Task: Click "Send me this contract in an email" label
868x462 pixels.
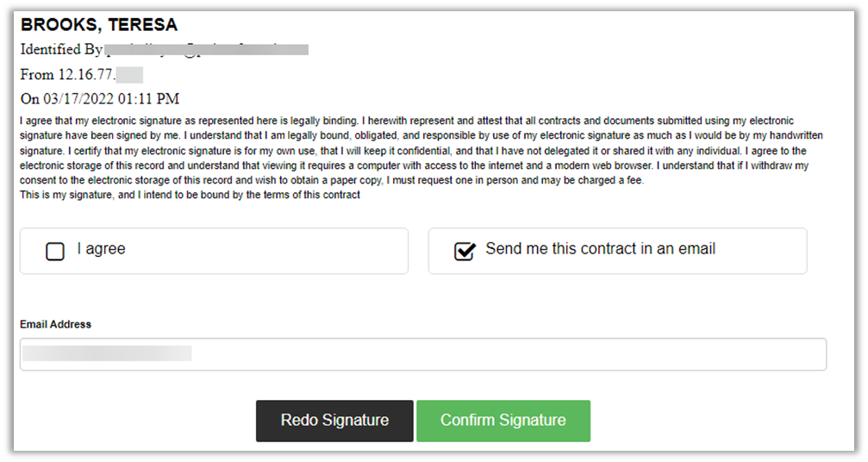Action: coord(600,249)
